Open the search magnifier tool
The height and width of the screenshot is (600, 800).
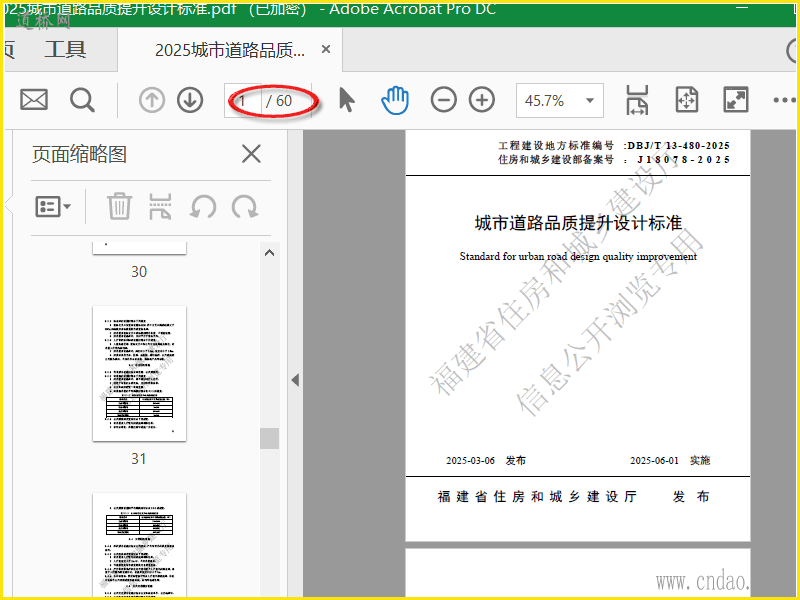click(x=82, y=100)
